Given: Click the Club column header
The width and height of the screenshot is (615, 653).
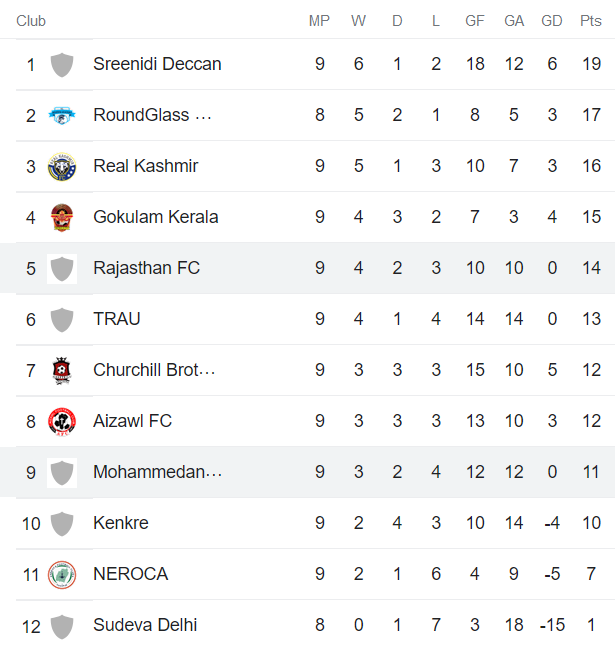Looking at the screenshot, I should tap(31, 21).
